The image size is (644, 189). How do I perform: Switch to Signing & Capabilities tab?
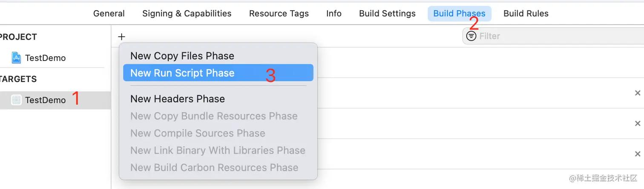(x=187, y=14)
